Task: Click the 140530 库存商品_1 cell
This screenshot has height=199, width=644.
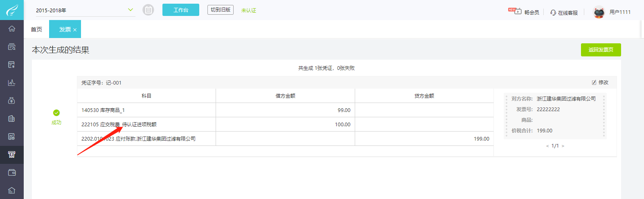Action: pyautogui.click(x=146, y=110)
